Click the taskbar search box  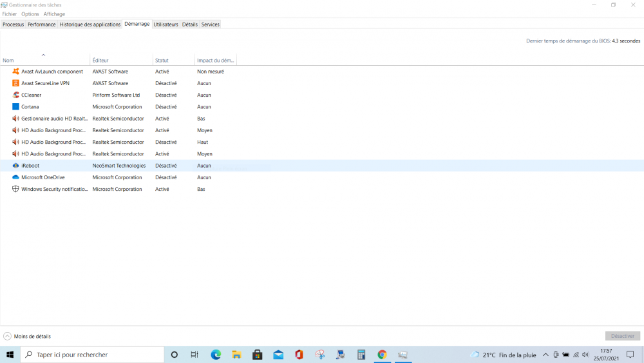tap(93, 355)
